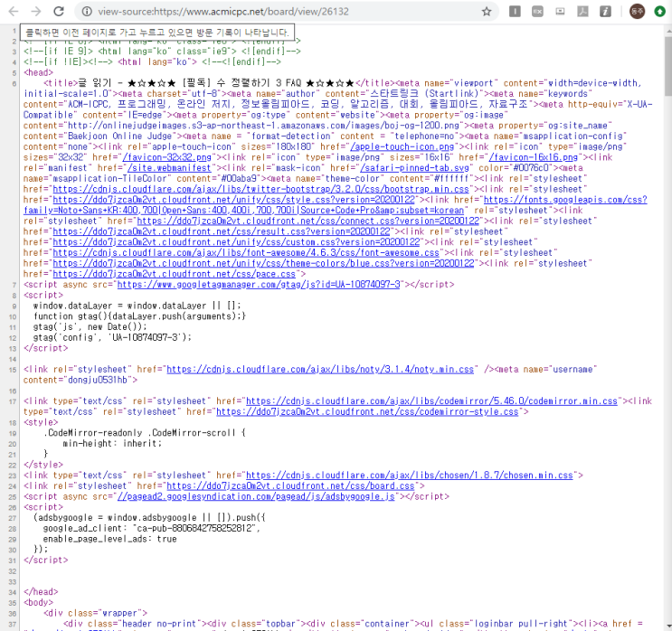The height and width of the screenshot is (631, 672).
Task: Open the brown profile avatar menu
Action: point(637,12)
